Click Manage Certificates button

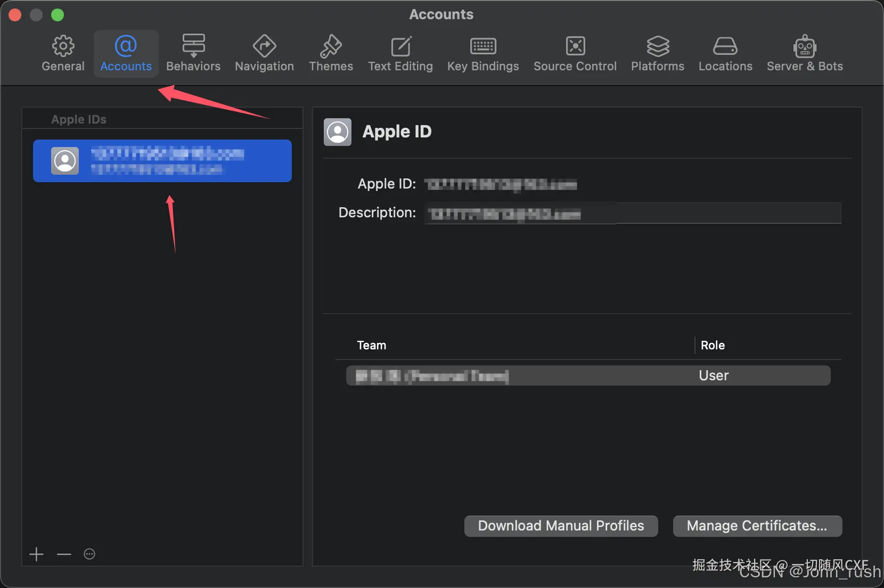click(757, 526)
